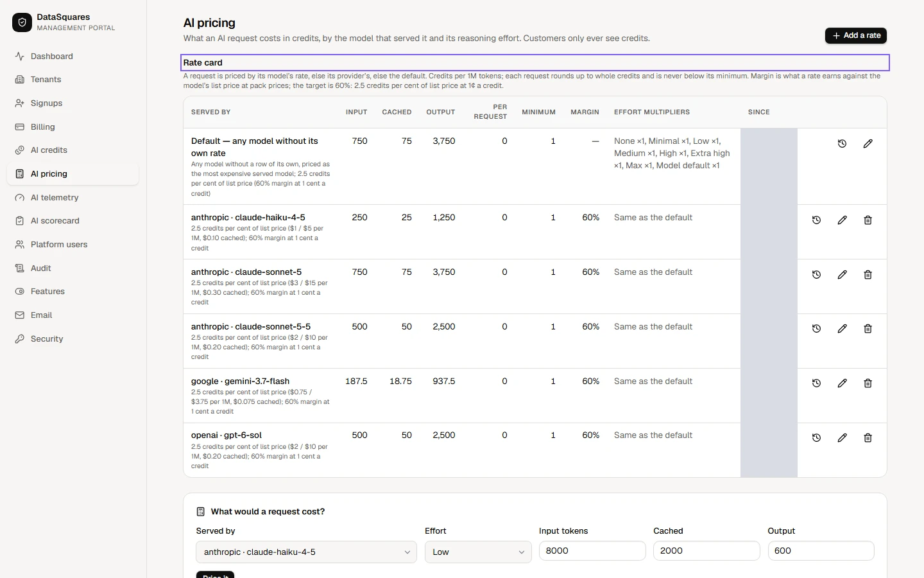924x578 pixels.
Task: Focus the Cached tokens field
Action: (x=706, y=551)
